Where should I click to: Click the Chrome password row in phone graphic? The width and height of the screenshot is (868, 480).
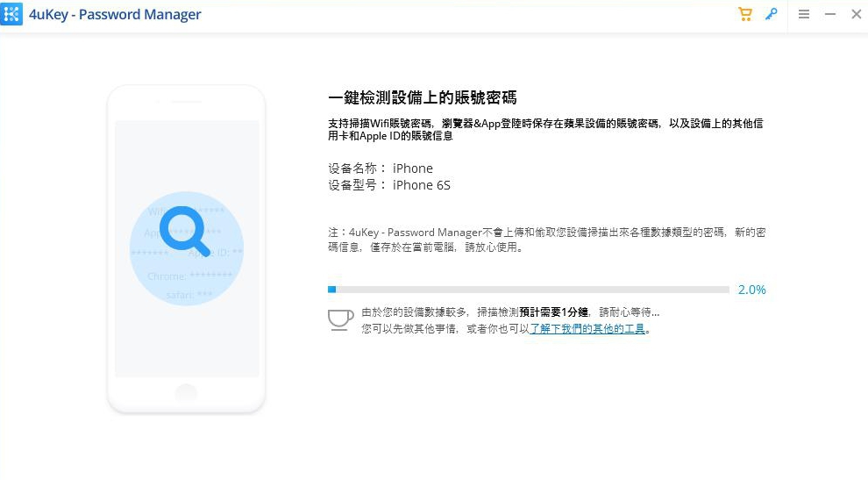click(x=190, y=276)
